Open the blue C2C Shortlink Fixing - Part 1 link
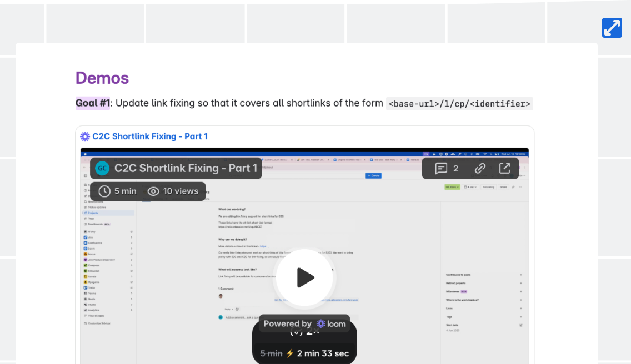The image size is (631, 364). 150,136
